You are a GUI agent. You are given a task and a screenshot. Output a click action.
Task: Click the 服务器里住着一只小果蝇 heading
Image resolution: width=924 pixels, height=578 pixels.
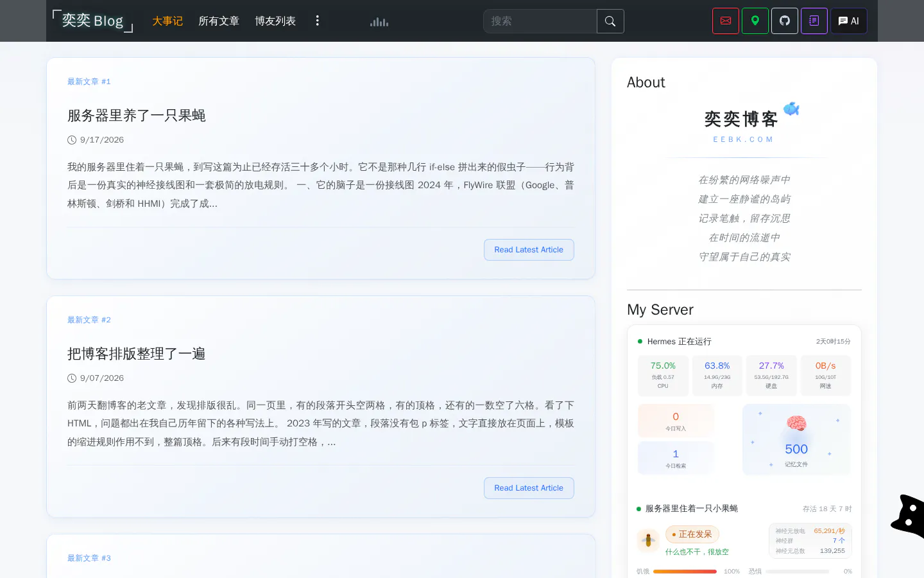(x=692, y=509)
